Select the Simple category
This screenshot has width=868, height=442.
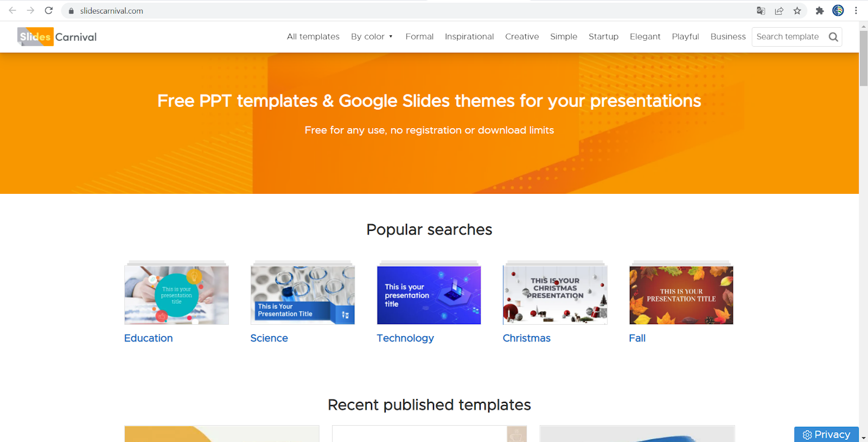click(x=564, y=36)
